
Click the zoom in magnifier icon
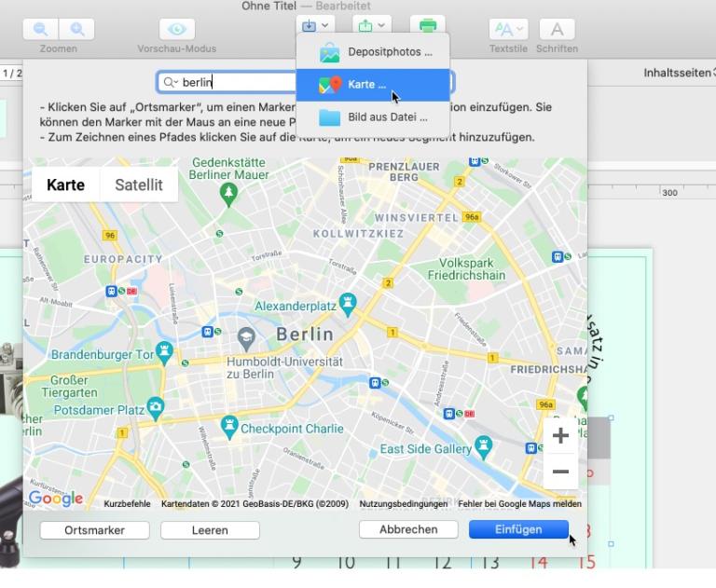point(76,29)
